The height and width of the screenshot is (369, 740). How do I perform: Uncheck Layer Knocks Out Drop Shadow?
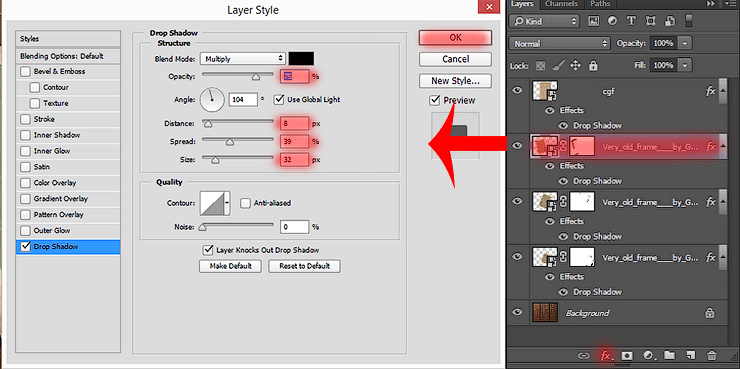207,250
